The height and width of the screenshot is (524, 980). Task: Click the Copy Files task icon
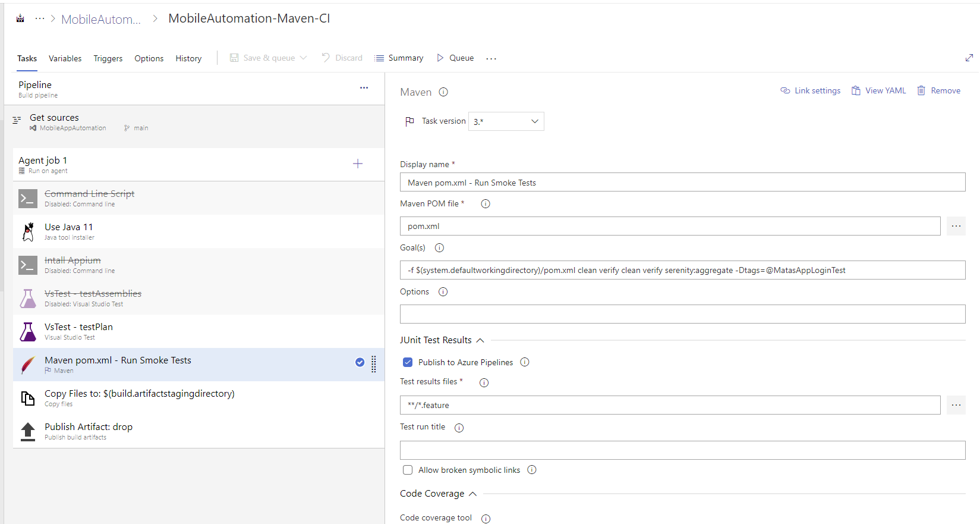click(x=28, y=398)
